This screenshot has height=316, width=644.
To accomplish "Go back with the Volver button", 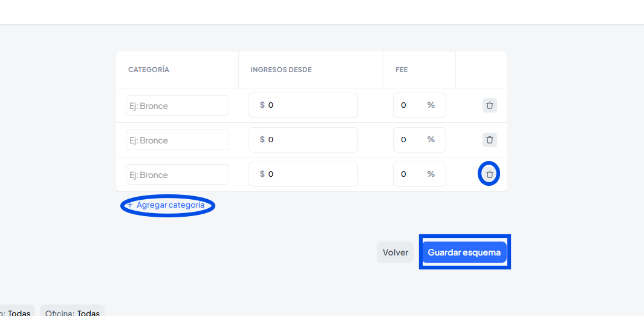I will coord(395,252).
